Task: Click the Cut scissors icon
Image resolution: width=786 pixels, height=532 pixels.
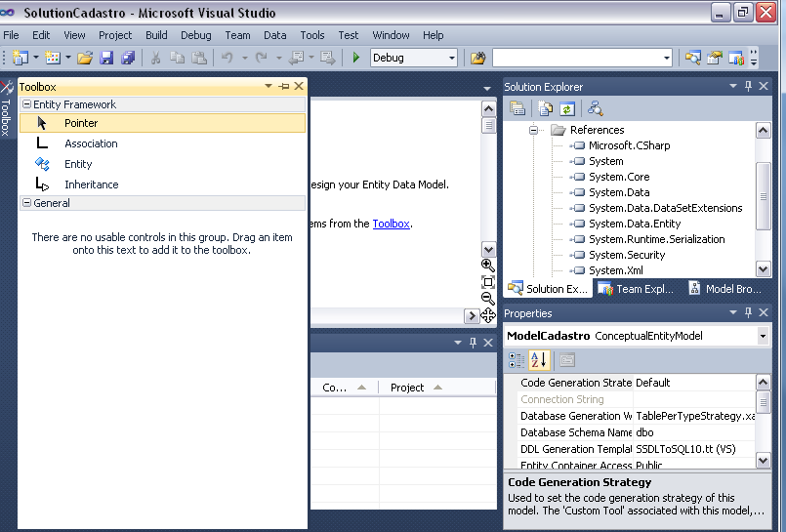Action: pyautogui.click(x=156, y=58)
